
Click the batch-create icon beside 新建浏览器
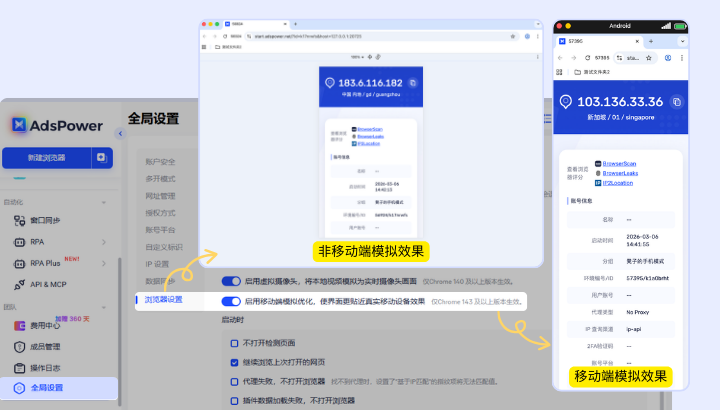102,158
